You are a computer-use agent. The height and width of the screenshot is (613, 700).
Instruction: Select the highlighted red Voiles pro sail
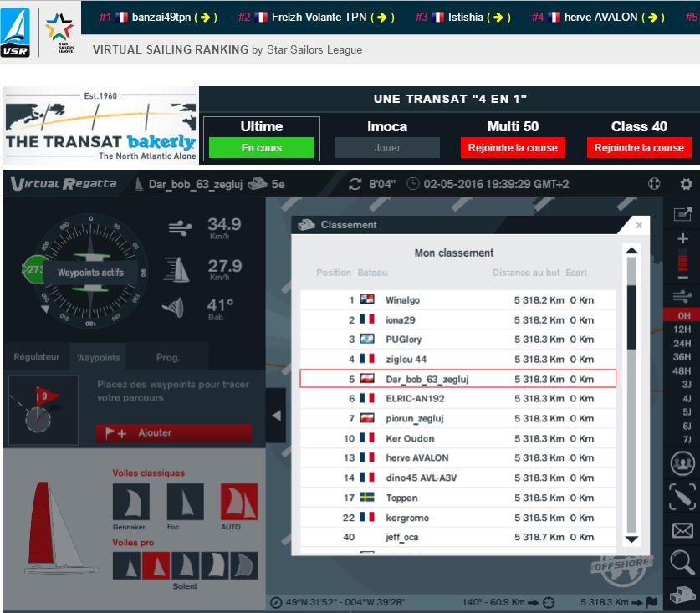[156, 565]
